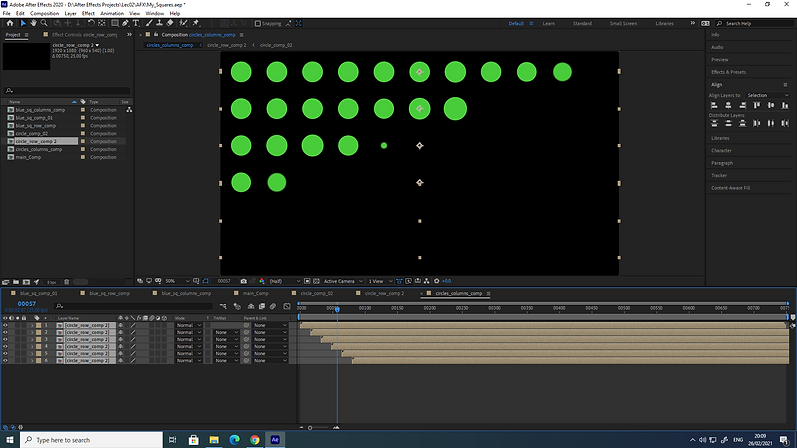
Task: Click the Search Help input field
Action: click(756, 23)
